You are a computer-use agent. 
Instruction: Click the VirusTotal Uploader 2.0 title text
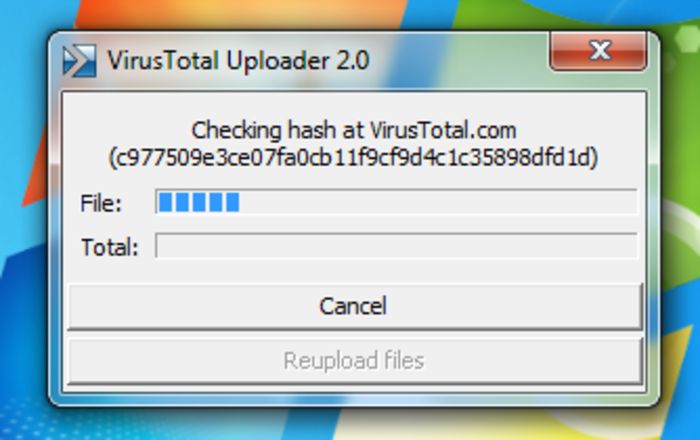tap(238, 60)
